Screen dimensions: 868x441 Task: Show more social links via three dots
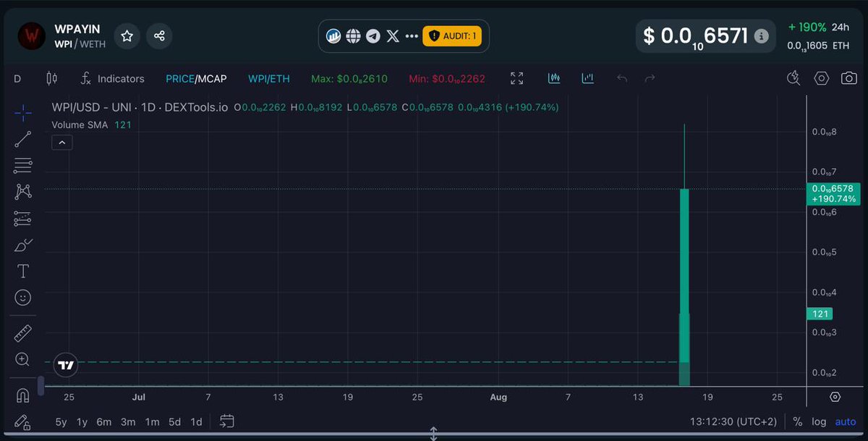coord(412,35)
